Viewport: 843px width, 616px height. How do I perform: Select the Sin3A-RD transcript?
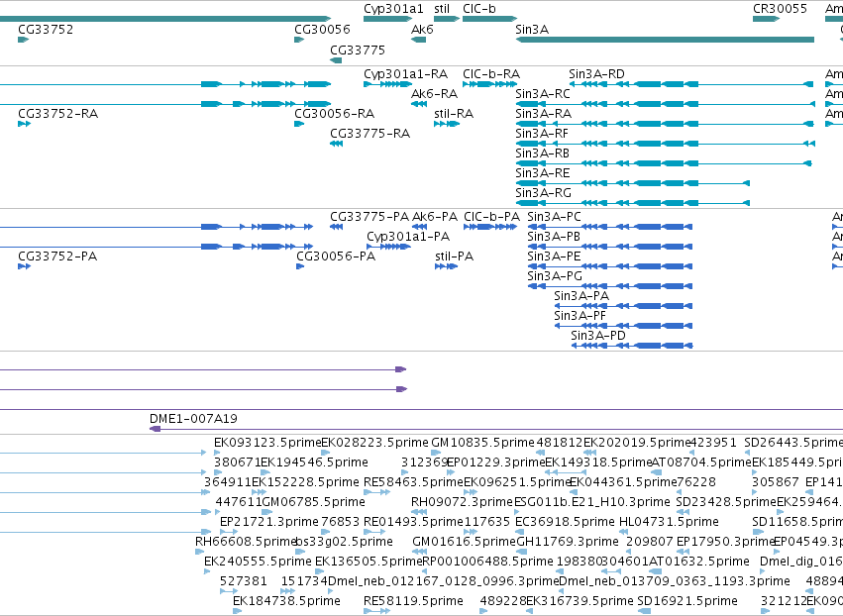point(691,84)
